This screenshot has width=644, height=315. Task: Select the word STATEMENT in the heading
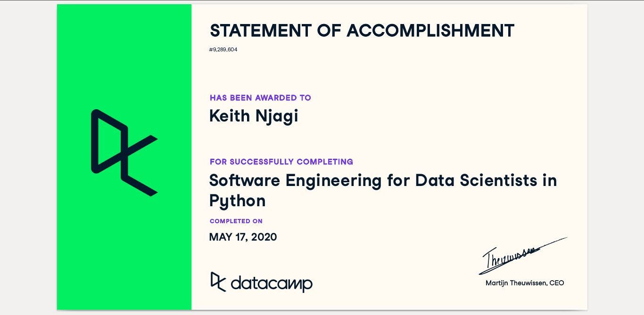coord(261,31)
